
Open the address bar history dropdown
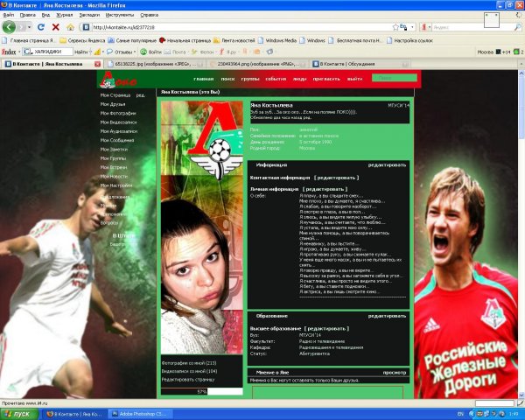[412, 27]
